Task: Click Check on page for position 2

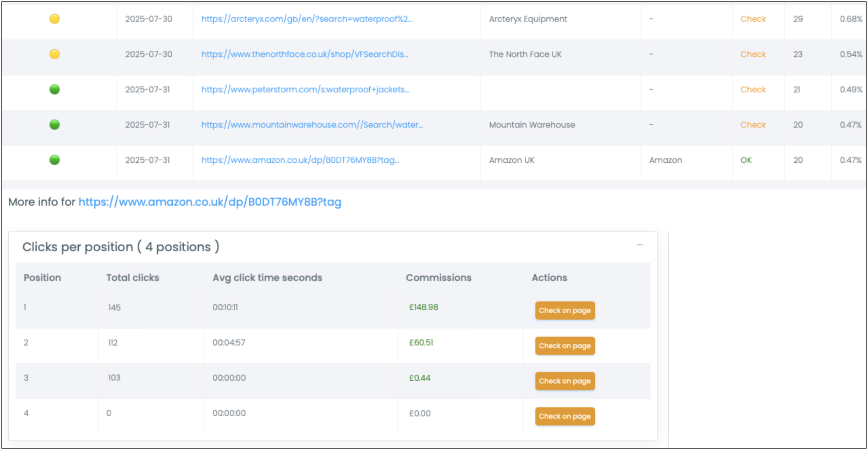Action: tap(565, 346)
